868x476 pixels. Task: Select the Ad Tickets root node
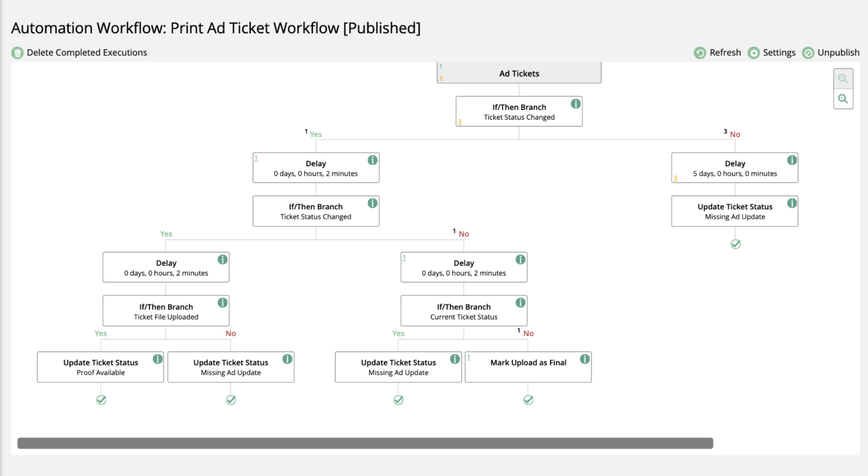tap(518, 73)
